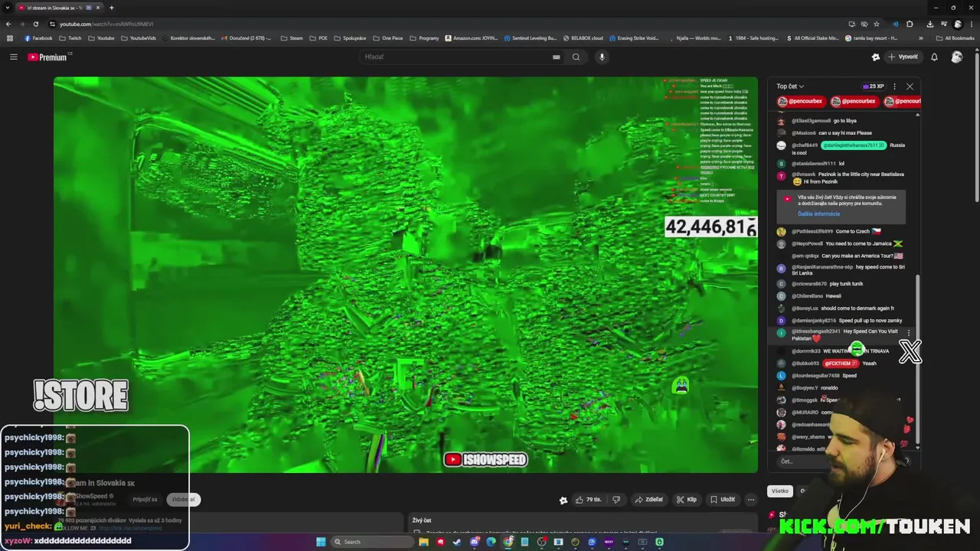Click the ISHOWSPEED channel watermark in video
Viewport: 980px width, 551px height.
[x=485, y=459]
